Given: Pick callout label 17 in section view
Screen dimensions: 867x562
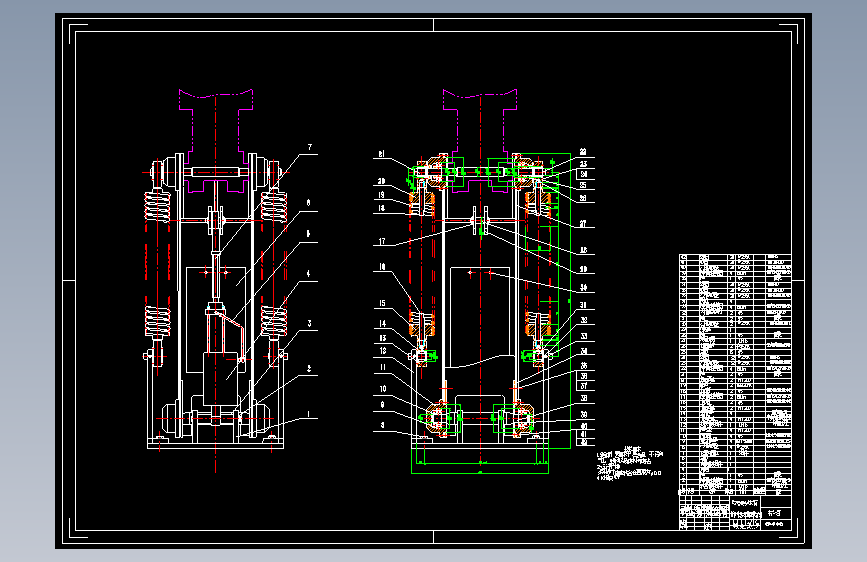Looking at the screenshot, I should coord(382,241).
